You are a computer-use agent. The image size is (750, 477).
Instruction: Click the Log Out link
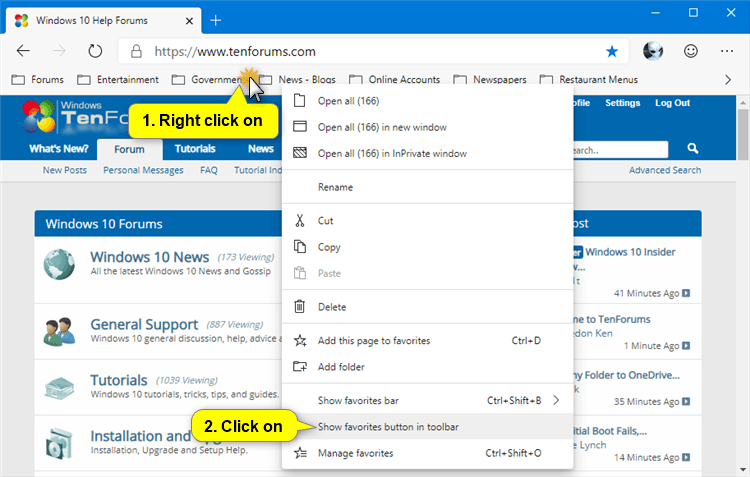pyautogui.click(x=673, y=103)
